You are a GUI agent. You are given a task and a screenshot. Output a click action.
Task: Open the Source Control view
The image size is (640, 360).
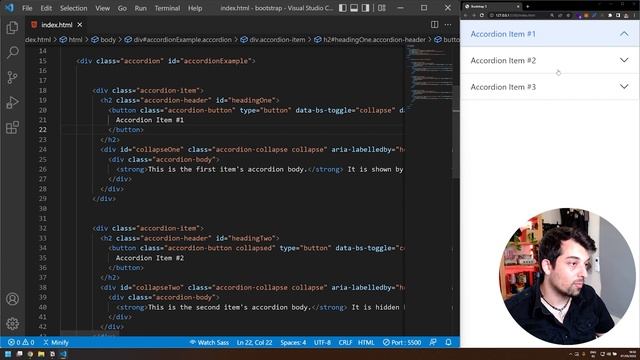(x=12, y=77)
